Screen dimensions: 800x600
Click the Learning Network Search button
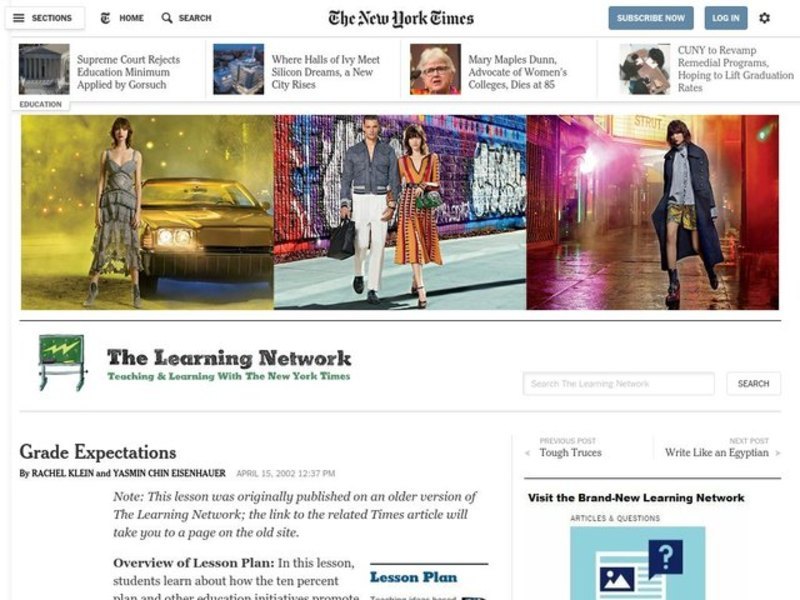(x=754, y=384)
